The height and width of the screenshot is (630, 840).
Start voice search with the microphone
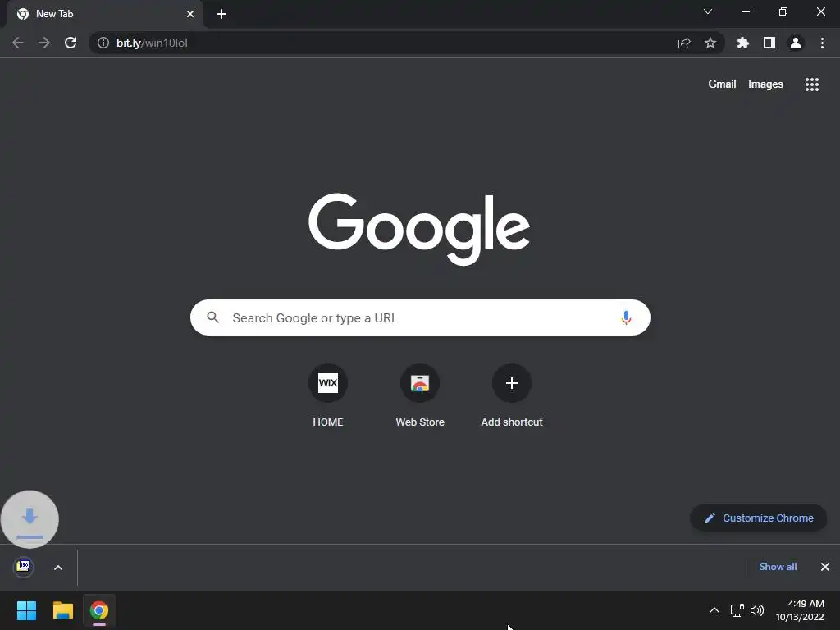coord(626,317)
